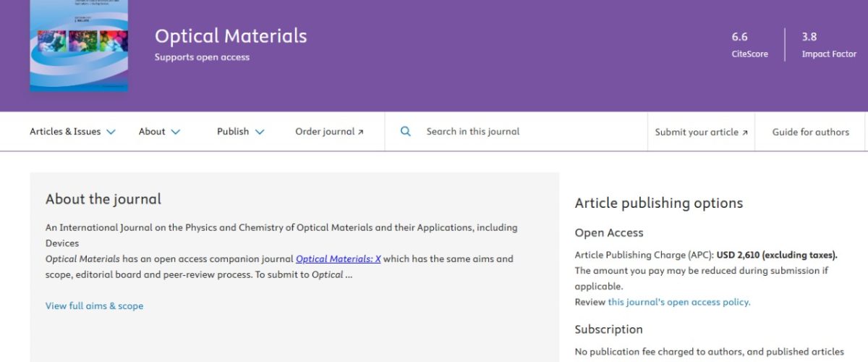The width and height of the screenshot is (868, 362).
Task: Click the USD 2,610 (excluding taxes) amount
Action: click(x=778, y=255)
